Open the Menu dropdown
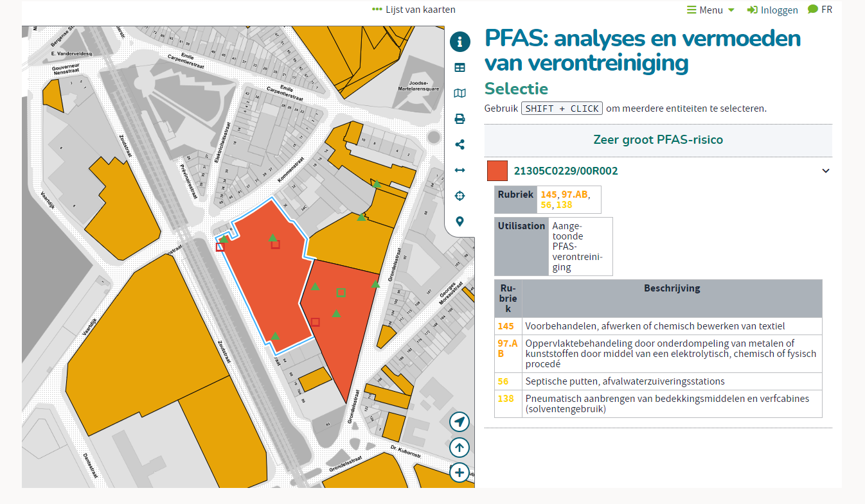 pos(711,10)
